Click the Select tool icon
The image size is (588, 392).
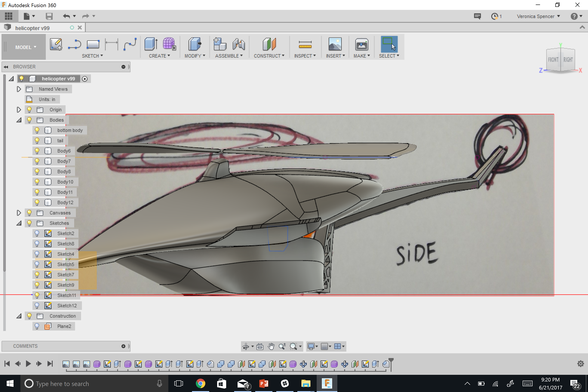pyautogui.click(x=389, y=44)
